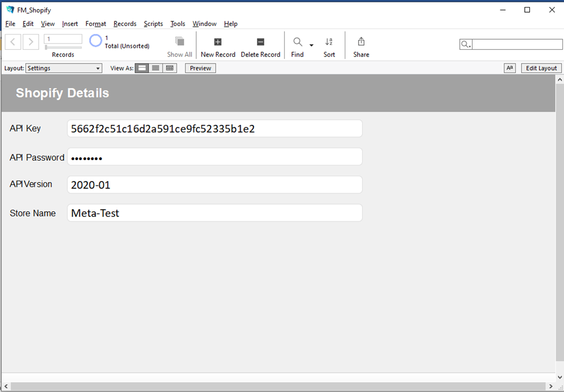
Task: Switch to List view
Action: click(156, 68)
